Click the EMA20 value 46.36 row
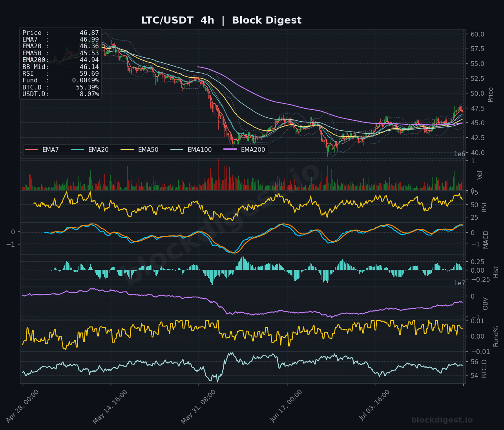Image resolution: width=504 pixels, height=430 pixels. [60, 46]
